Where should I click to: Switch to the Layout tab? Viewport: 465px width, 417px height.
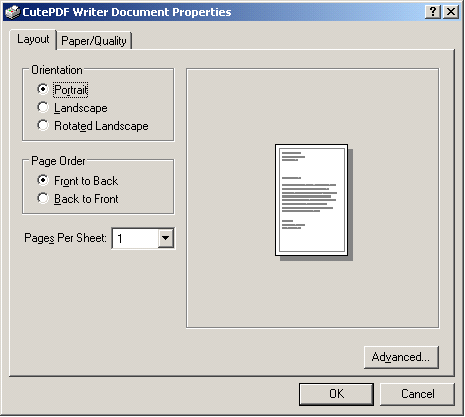(33, 39)
